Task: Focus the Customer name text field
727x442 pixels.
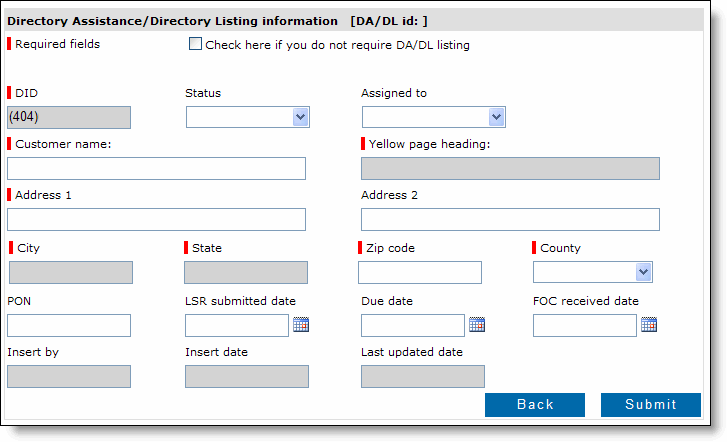Action: [156, 168]
